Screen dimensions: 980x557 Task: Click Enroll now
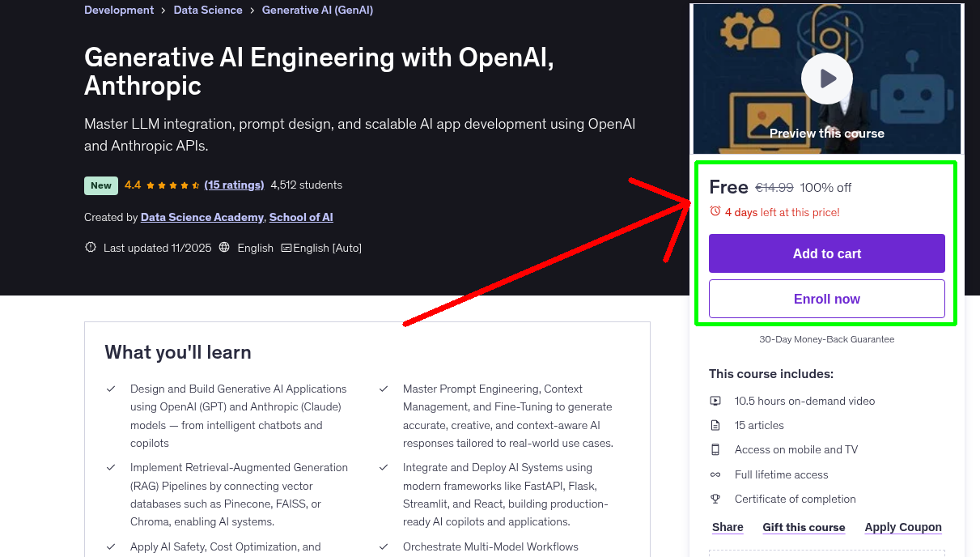pos(826,299)
